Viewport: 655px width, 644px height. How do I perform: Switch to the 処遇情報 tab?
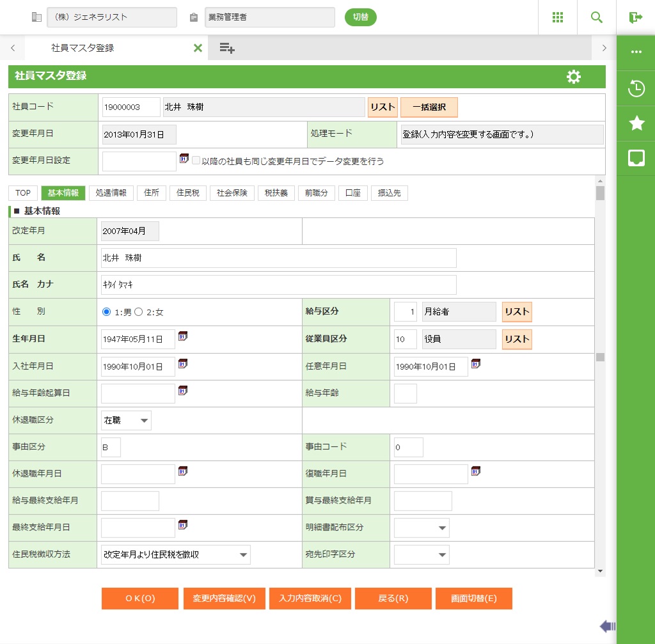coord(111,193)
